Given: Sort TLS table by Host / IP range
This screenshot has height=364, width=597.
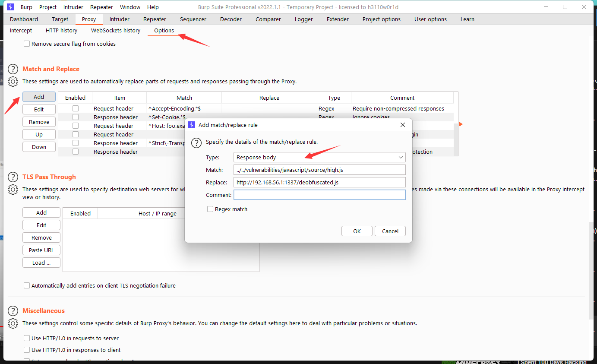Looking at the screenshot, I should [x=158, y=213].
